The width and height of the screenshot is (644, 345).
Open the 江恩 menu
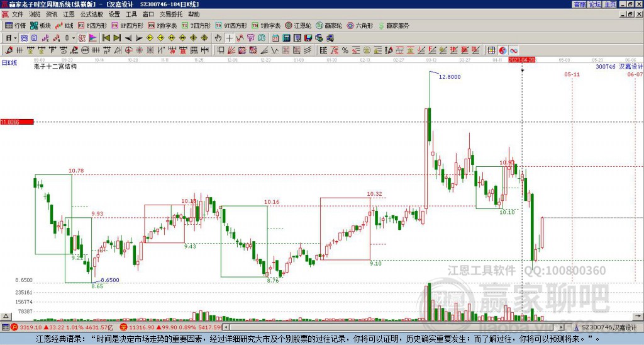(x=69, y=14)
